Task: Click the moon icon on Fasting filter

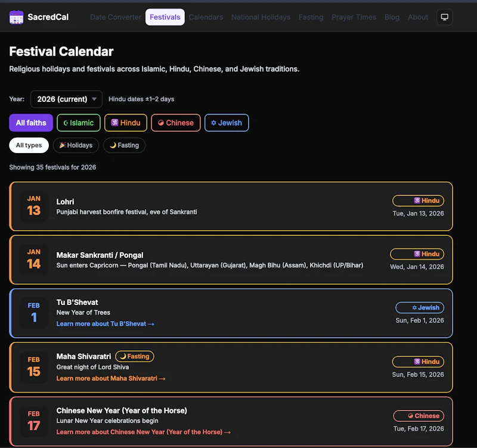Action: [x=113, y=145]
